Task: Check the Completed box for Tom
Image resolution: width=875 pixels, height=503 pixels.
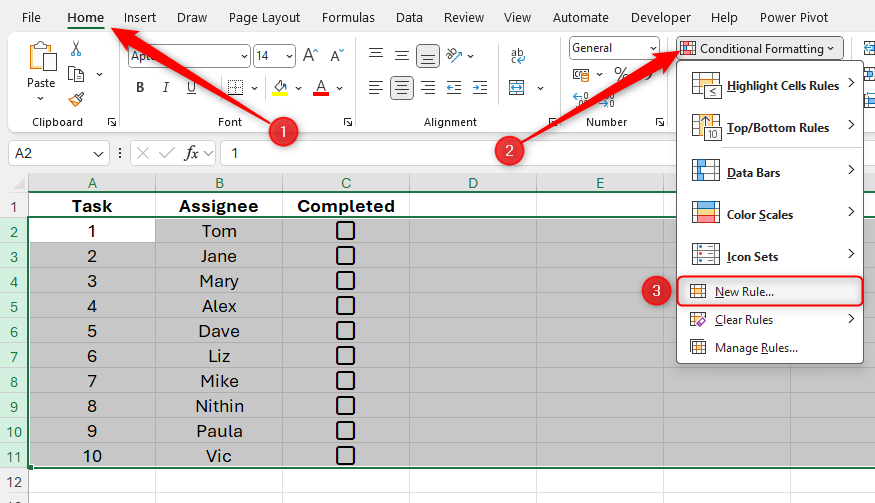Action: [346, 231]
